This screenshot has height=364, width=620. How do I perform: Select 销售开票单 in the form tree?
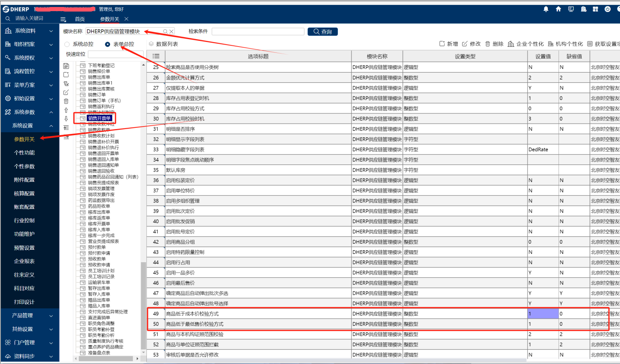click(x=99, y=118)
